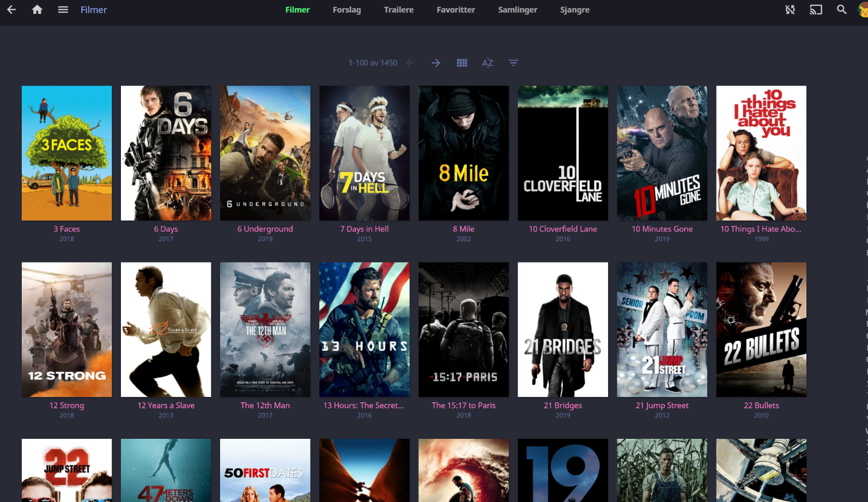Open The 15:17 to Paris poster
This screenshot has width=868, height=502.
[x=464, y=329]
